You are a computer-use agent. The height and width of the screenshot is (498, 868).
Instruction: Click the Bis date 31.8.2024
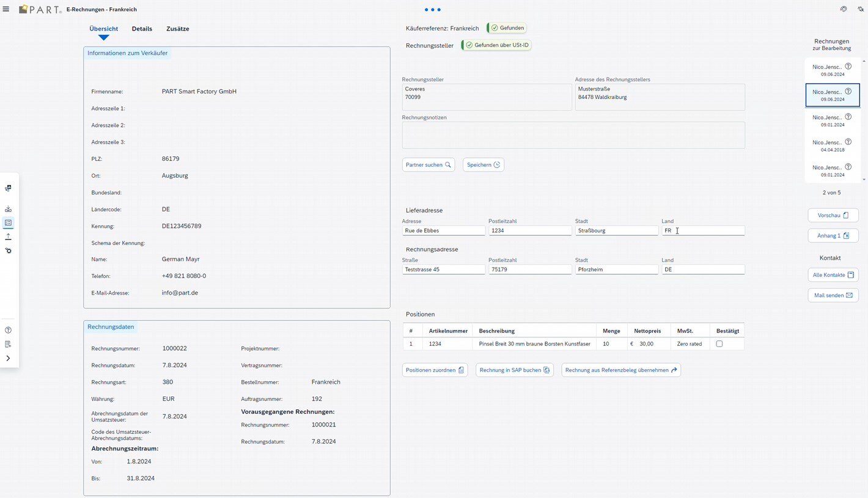tap(141, 478)
